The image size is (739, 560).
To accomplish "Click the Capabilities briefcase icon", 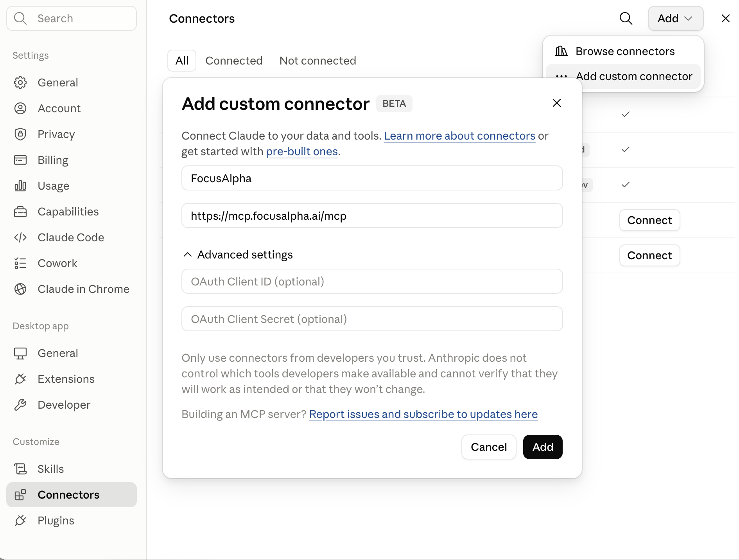I will pos(20,212).
